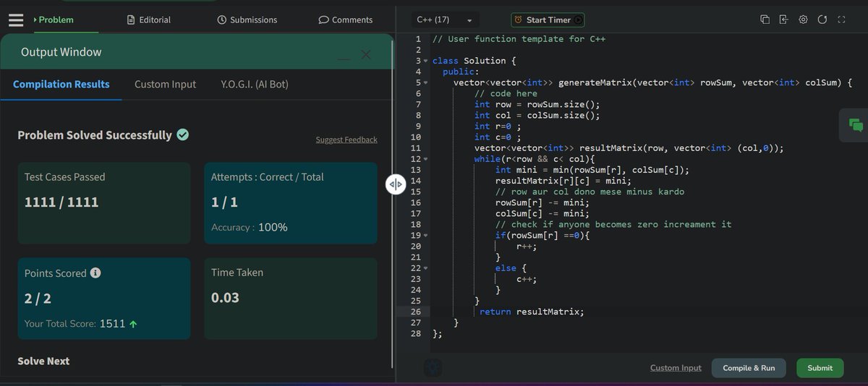Click the play icon inside Start Timer
Screen dimensions: 868x386
click(578, 20)
